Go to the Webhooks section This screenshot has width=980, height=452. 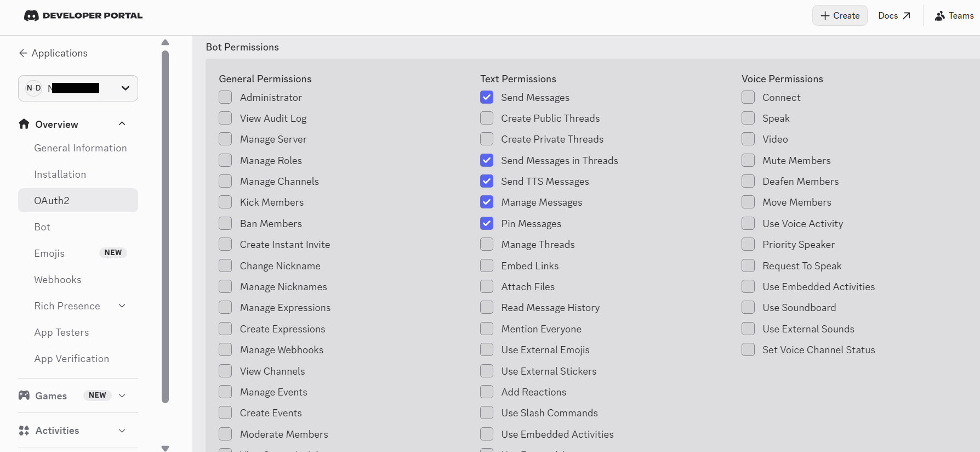(x=58, y=280)
